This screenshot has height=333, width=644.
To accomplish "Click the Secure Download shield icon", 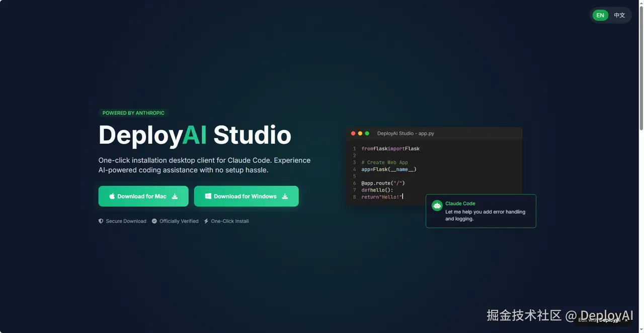I will pos(101,221).
